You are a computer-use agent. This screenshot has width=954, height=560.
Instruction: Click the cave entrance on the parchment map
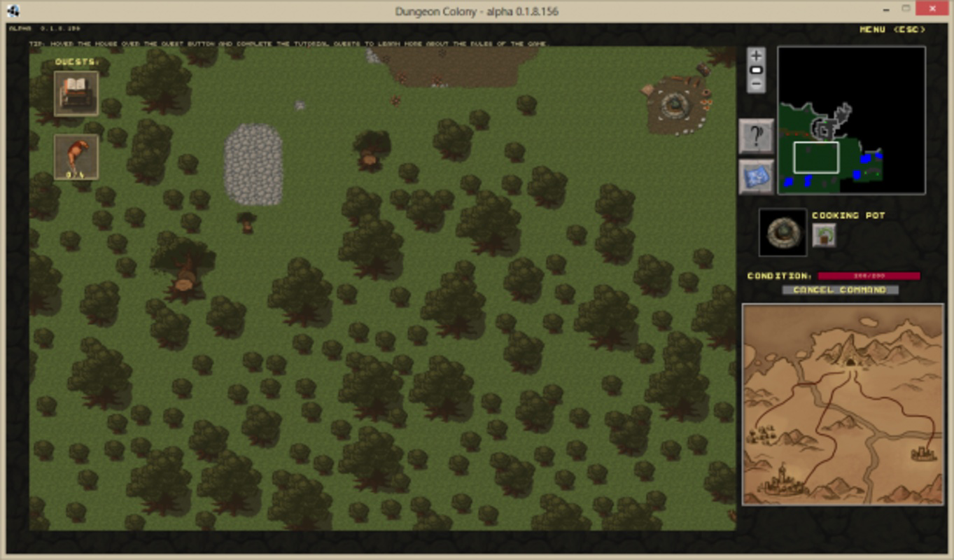tap(850, 362)
